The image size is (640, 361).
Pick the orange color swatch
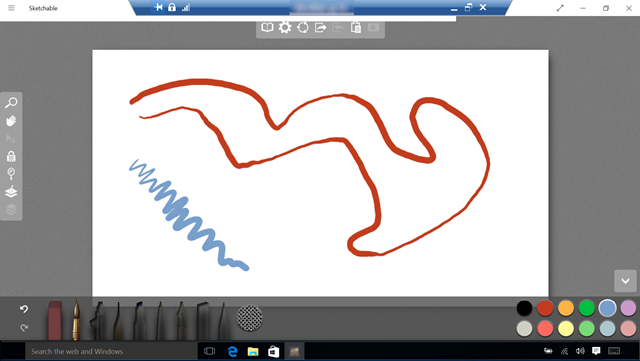pos(566,308)
